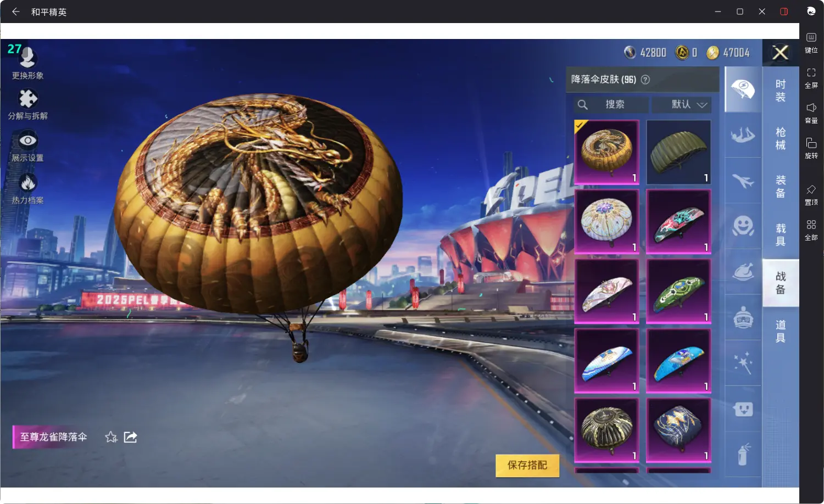This screenshot has width=824, height=504.
Task: Open 音量 volume control in sidebar
Action: (811, 113)
